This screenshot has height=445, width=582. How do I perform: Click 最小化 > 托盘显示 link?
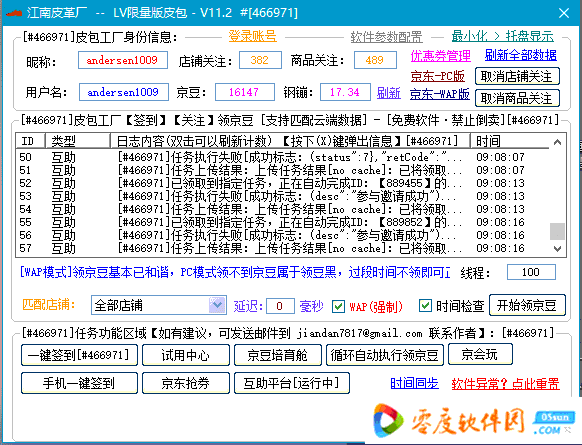503,36
